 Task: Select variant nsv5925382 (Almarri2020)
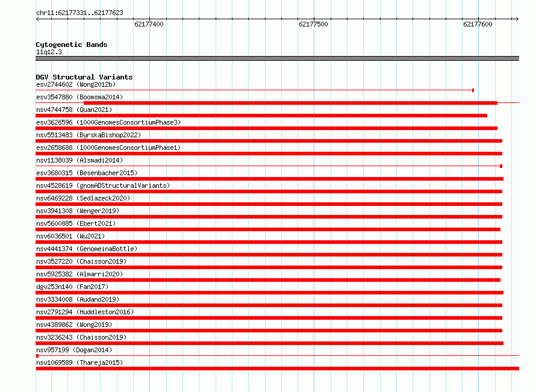click(x=79, y=274)
